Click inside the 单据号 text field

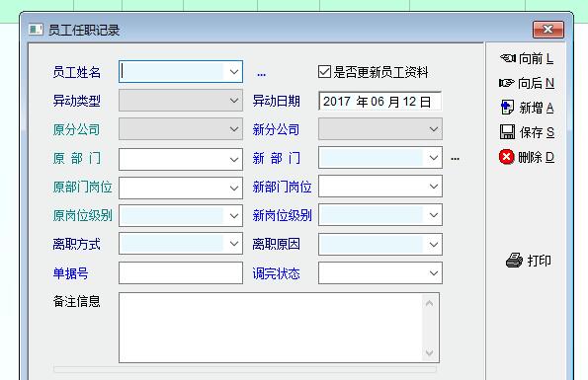coord(181,273)
